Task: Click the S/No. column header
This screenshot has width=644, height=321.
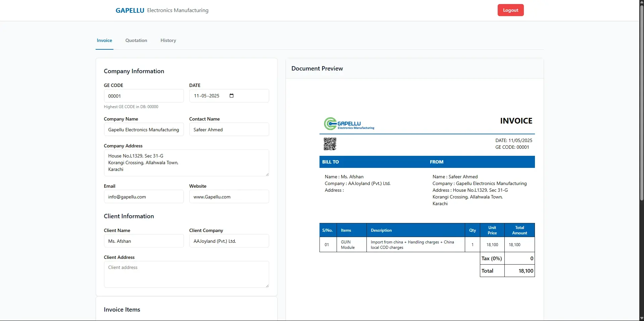Action: [x=328, y=230]
